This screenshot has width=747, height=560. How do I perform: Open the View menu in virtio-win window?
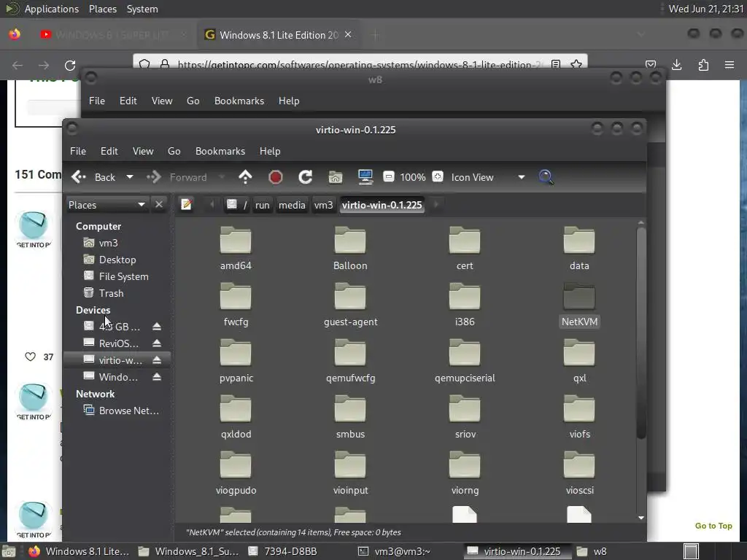pyautogui.click(x=143, y=151)
